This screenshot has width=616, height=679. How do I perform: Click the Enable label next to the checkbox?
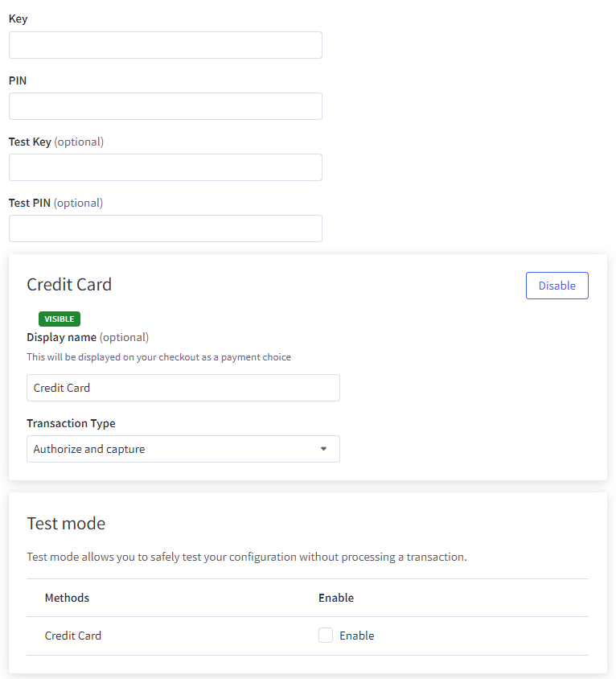click(355, 635)
